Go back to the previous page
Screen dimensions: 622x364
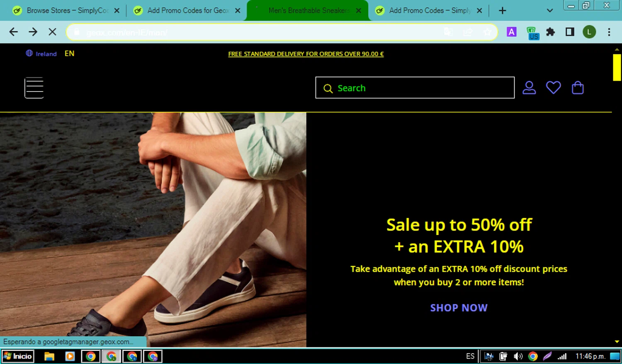[13, 32]
